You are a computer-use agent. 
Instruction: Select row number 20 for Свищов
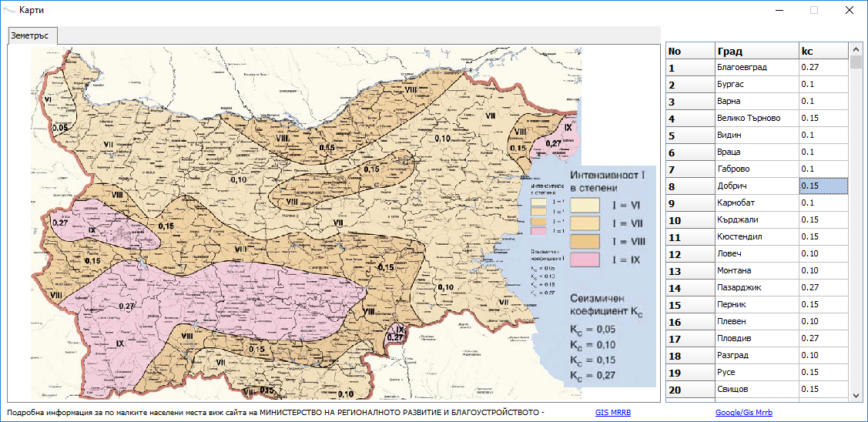pyautogui.click(x=689, y=390)
